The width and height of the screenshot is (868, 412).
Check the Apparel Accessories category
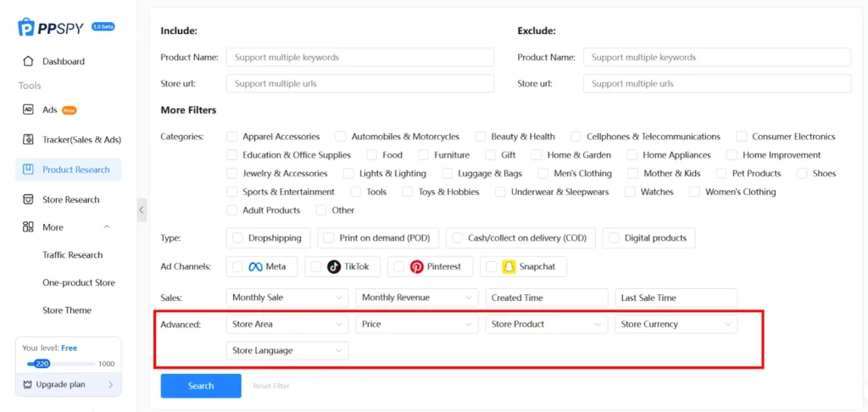click(x=232, y=136)
